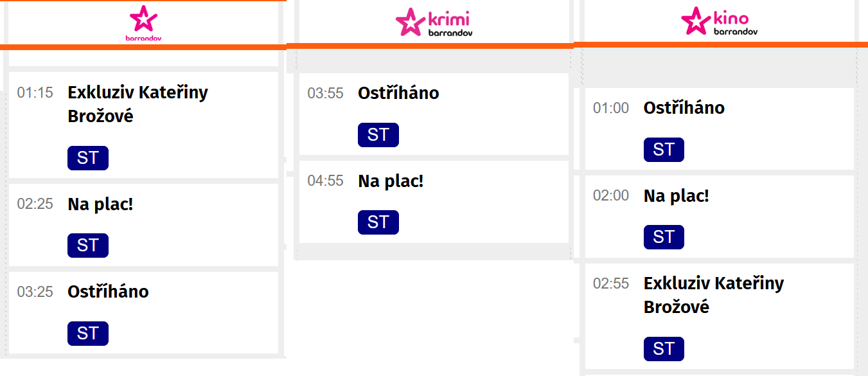
Task: Select the 03:25 time label
Action: click(35, 292)
